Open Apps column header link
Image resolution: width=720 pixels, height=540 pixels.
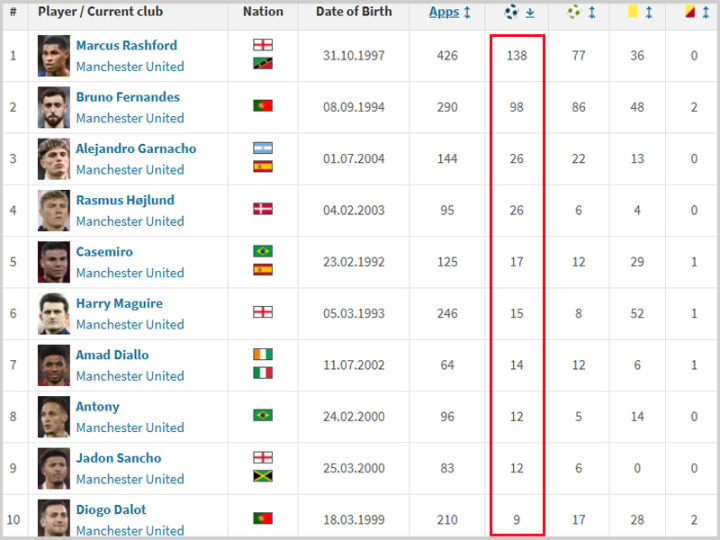[x=444, y=12]
